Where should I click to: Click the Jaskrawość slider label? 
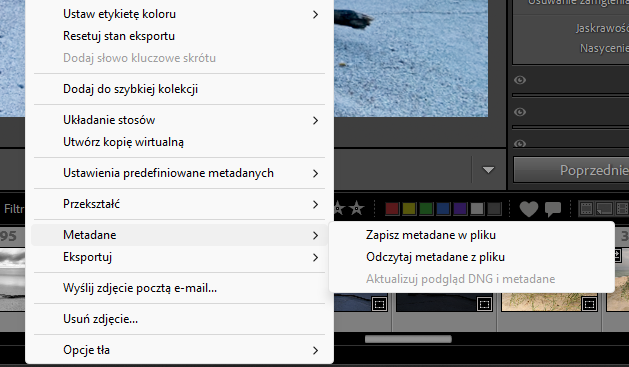pyautogui.click(x=602, y=28)
